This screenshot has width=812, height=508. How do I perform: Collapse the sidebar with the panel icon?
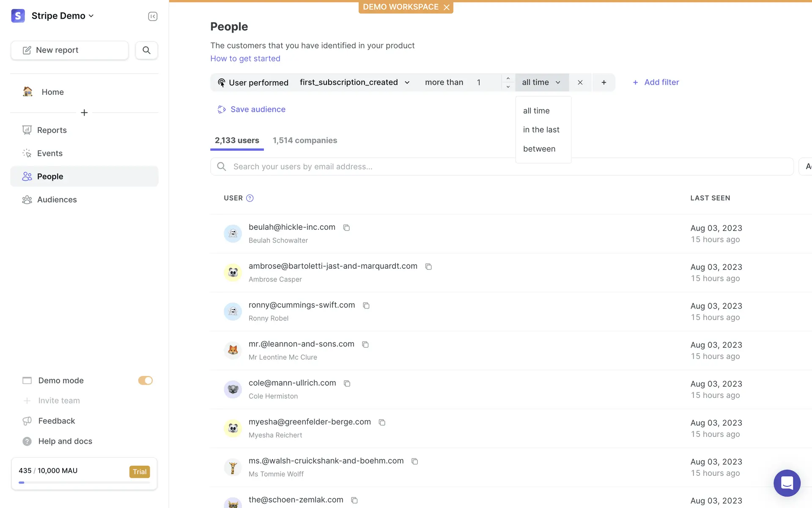coord(153,16)
